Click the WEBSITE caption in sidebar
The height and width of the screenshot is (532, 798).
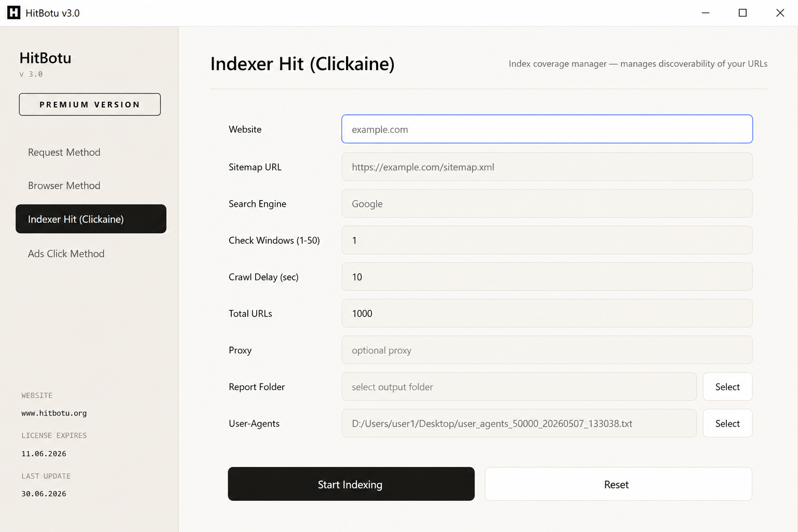37,395
